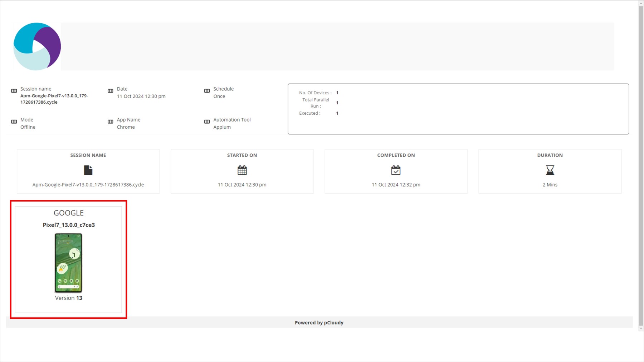This screenshot has height=362, width=644.
Task: Click the calendar icon under STARTED ON
Action: 242,170
